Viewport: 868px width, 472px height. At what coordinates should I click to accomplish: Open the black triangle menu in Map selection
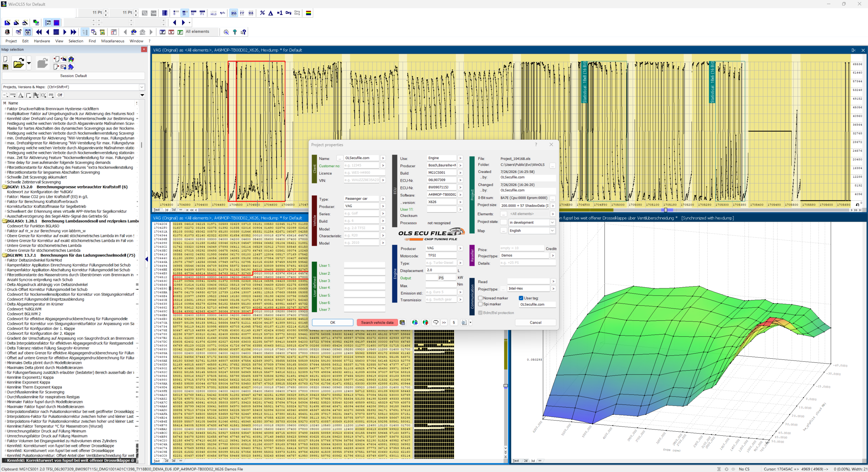(x=142, y=95)
